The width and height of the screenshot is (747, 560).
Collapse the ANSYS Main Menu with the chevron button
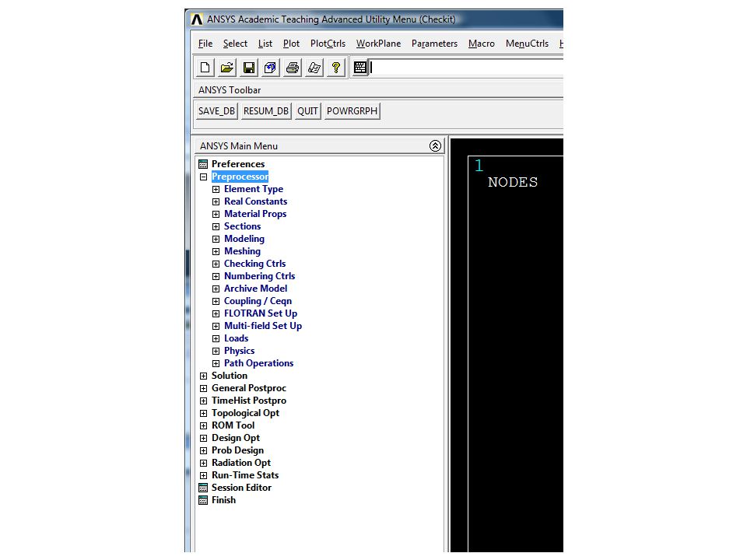click(x=435, y=145)
